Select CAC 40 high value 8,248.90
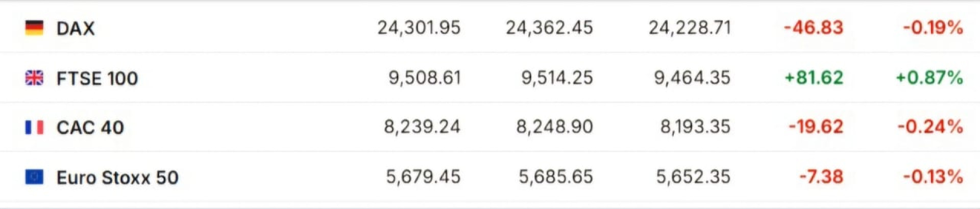 (554, 127)
